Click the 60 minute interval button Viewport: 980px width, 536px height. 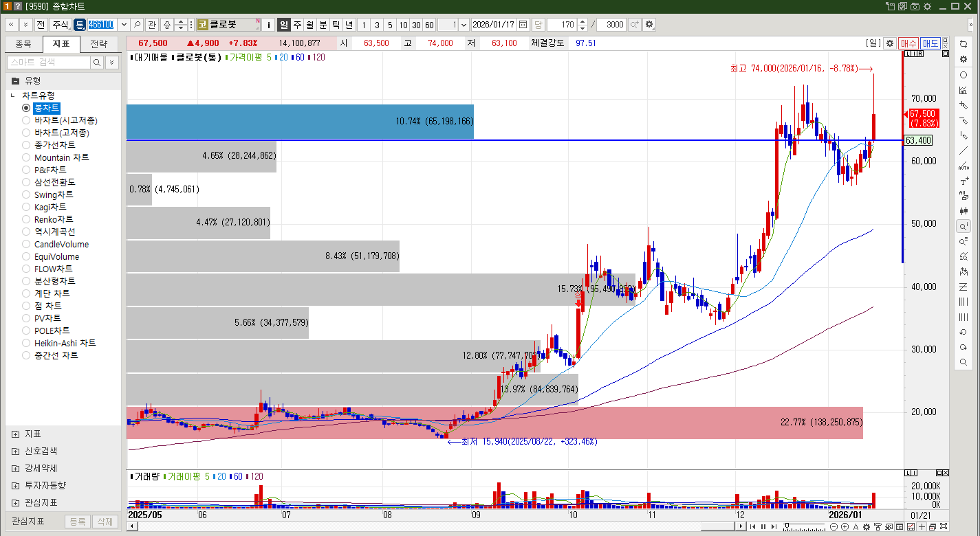pos(429,25)
